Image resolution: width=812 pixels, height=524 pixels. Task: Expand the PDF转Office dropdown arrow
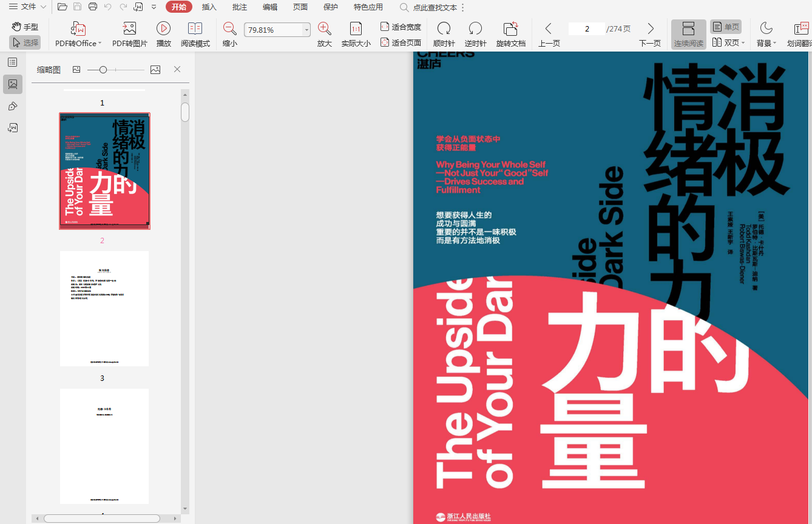[x=100, y=44]
